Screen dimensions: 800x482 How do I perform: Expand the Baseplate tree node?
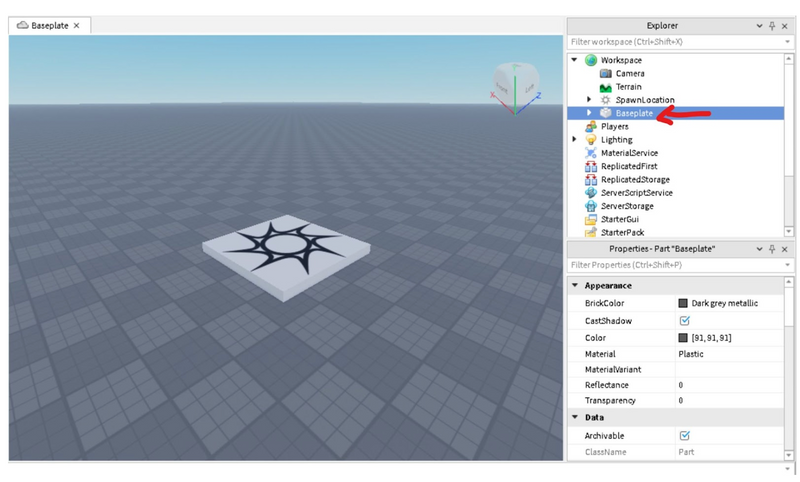coord(589,113)
